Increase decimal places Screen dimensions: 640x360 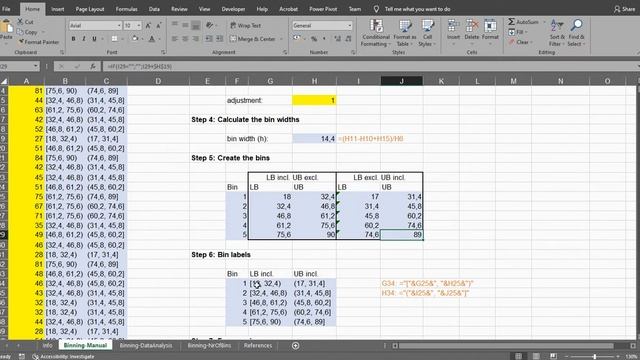[338, 39]
